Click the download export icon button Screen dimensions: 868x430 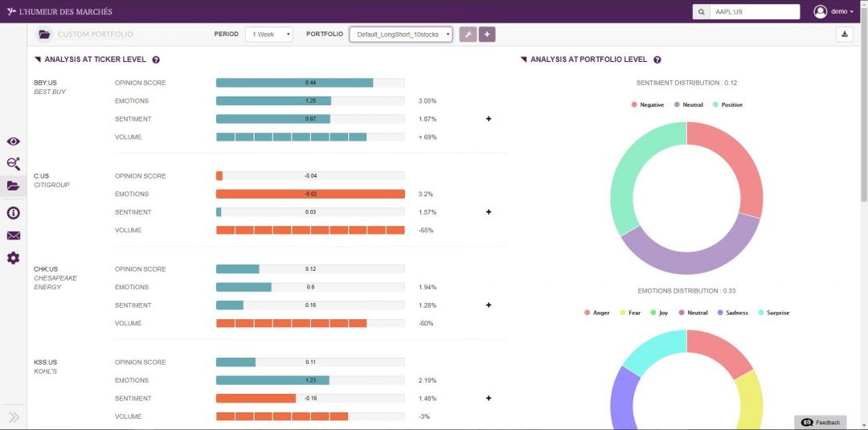[845, 35]
